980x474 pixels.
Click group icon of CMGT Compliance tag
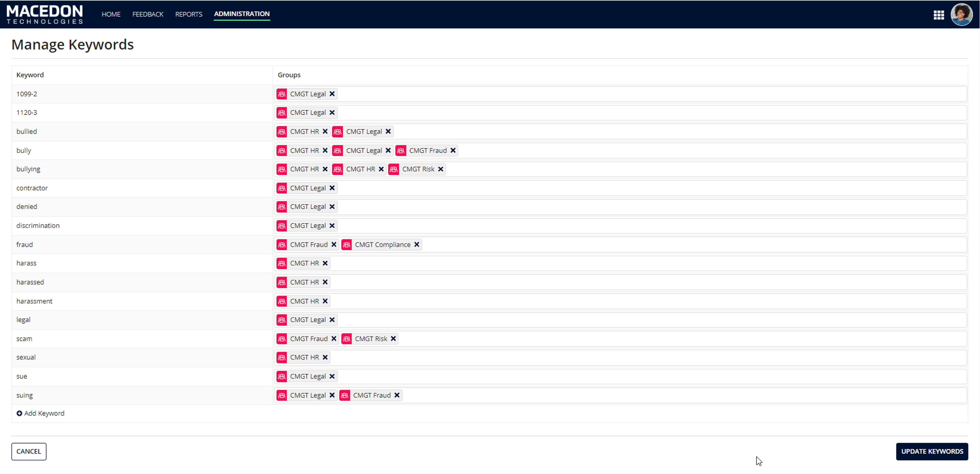click(x=347, y=245)
